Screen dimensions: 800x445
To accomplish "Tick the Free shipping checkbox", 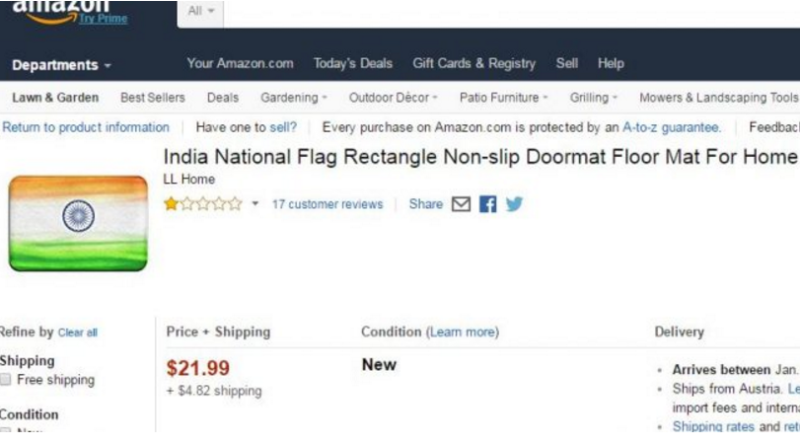I will pyautogui.click(x=7, y=380).
